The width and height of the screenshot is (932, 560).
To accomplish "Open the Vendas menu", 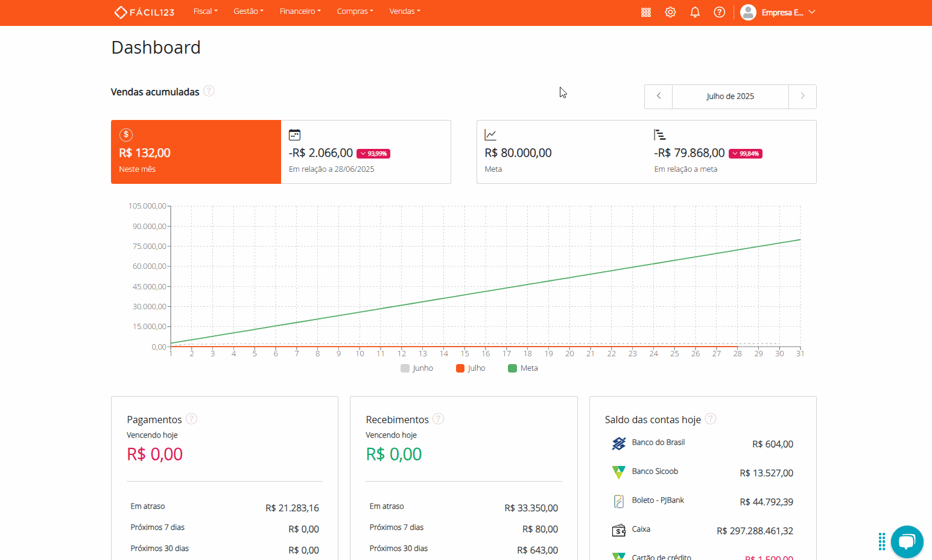I will pyautogui.click(x=404, y=11).
